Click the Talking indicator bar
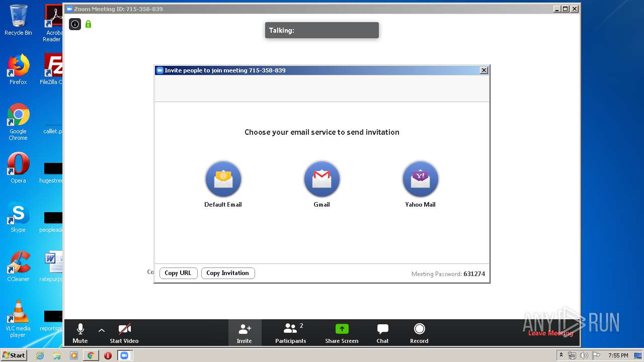Screen dimensions: 644x362 coord(322,30)
